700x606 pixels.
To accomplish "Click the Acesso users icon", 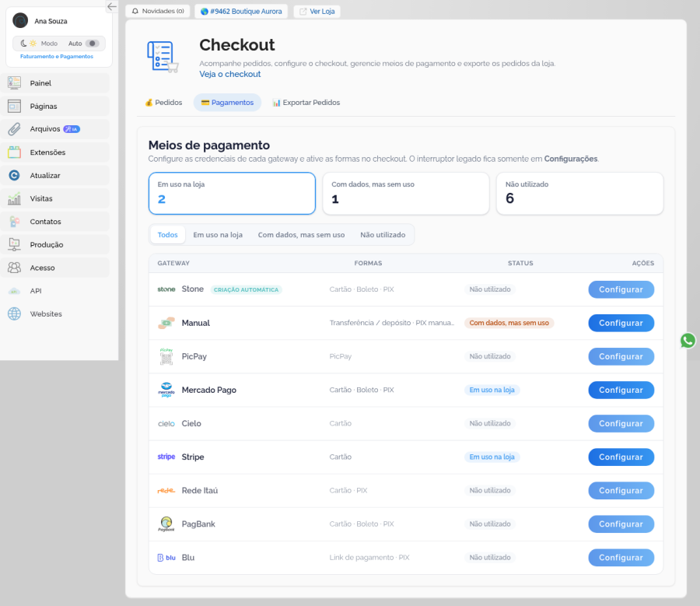I will point(14,268).
